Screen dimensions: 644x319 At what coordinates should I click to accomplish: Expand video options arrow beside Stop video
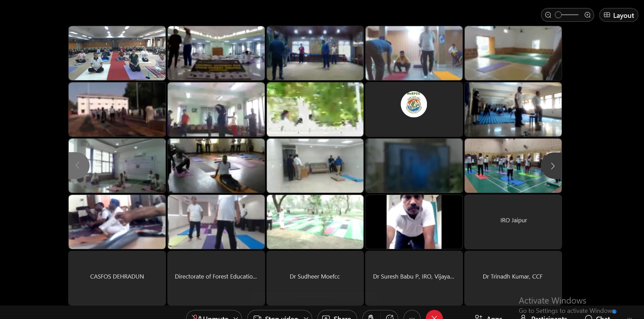coord(306,317)
